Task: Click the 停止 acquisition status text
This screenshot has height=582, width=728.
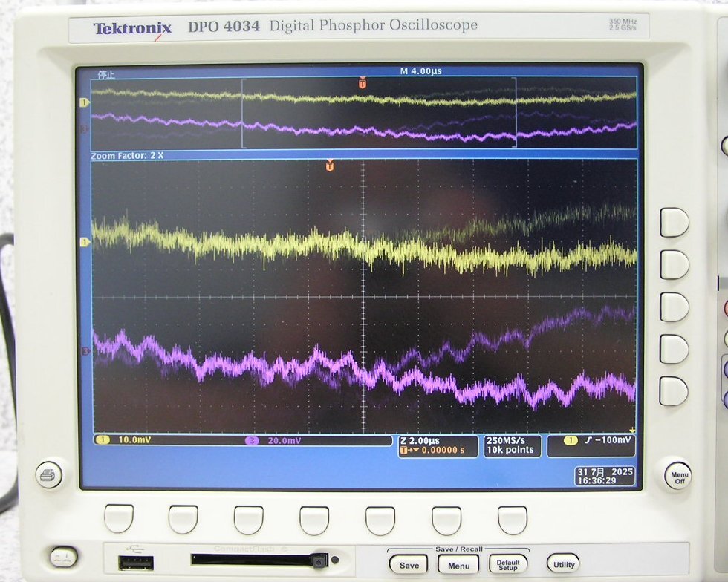Action: (105, 74)
